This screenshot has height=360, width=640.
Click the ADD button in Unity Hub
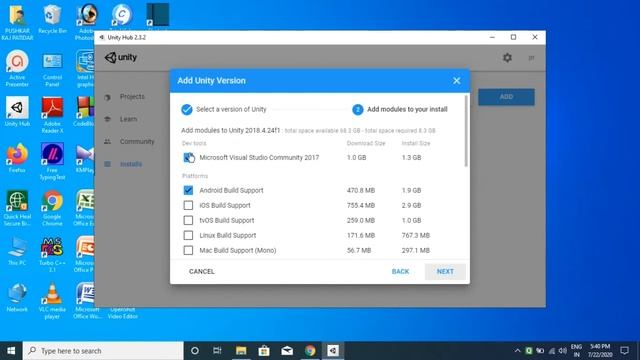506,97
